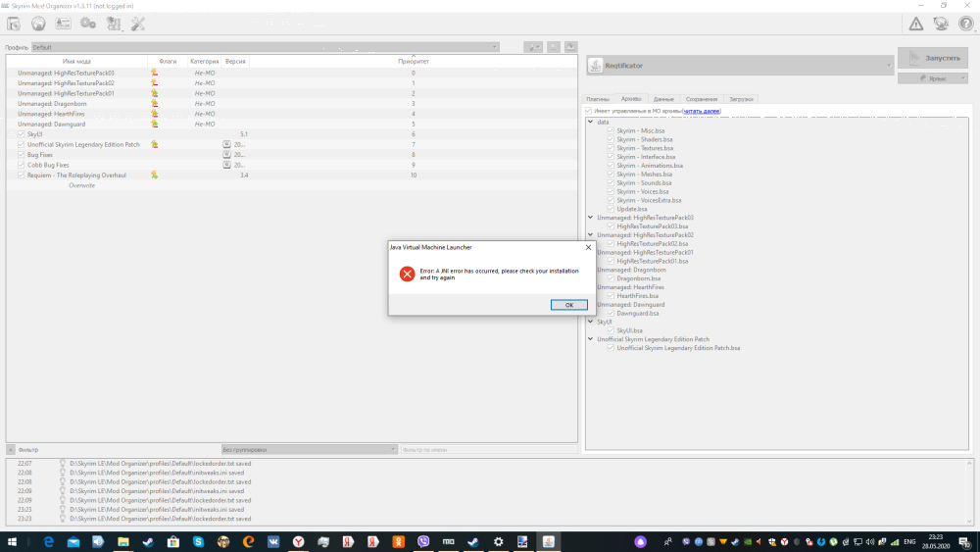The width and height of the screenshot is (980, 552).
Task: Open the читать далее link
Action: (702, 111)
